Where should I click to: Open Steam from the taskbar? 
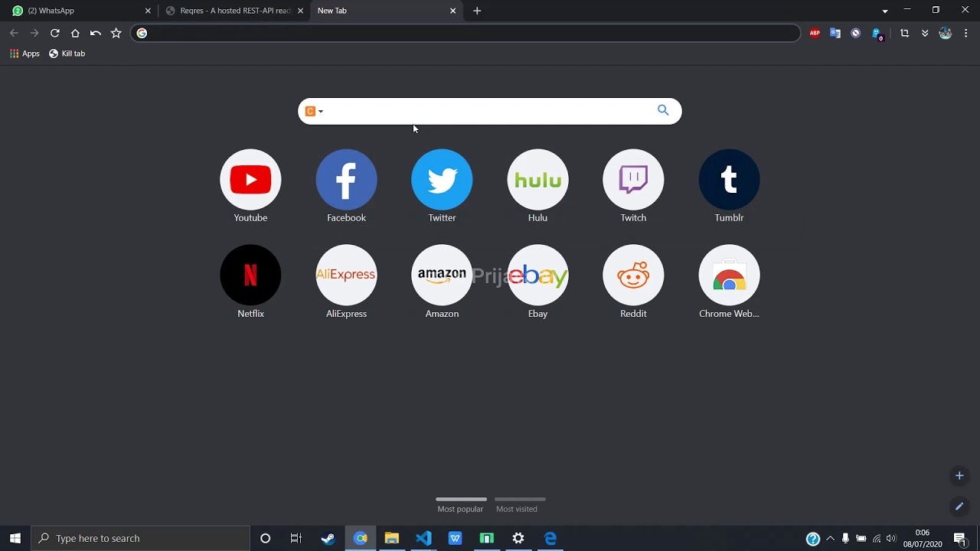tap(328, 538)
